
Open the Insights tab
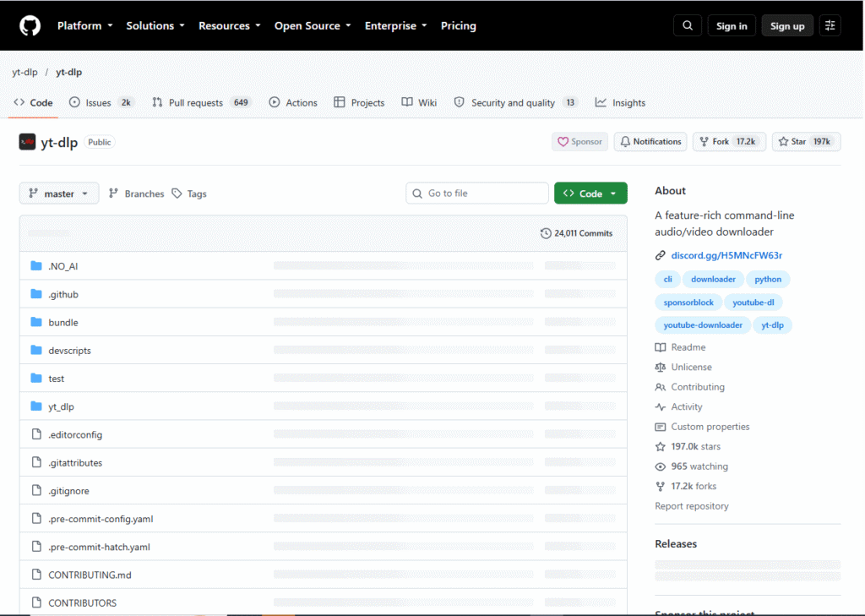(x=620, y=103)
